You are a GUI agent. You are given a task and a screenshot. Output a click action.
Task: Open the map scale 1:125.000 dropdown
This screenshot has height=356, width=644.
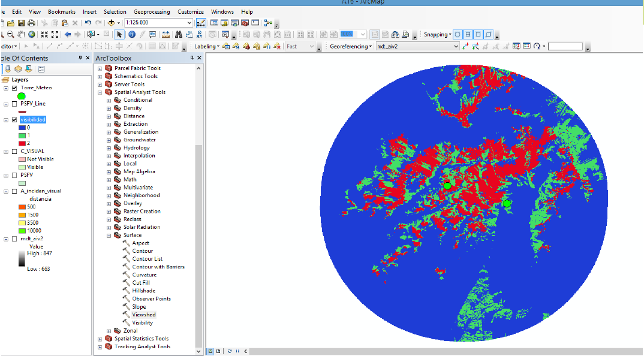[x=189, y=23]
